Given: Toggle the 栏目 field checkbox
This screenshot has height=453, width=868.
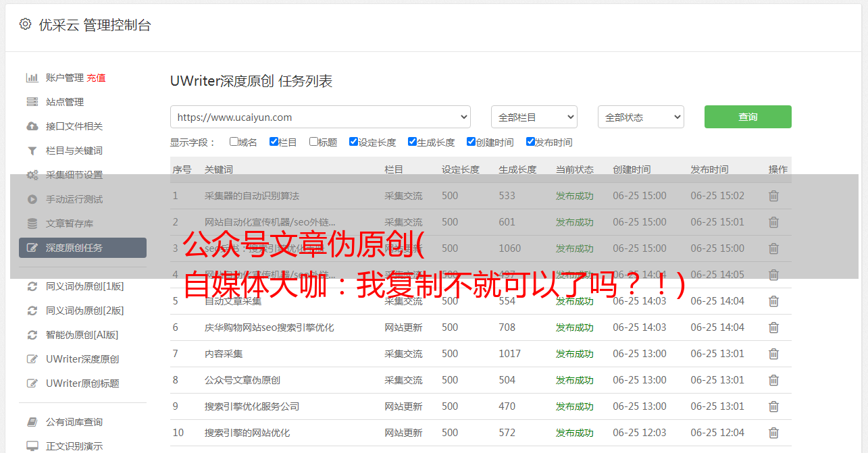Looking at the screenshot, I should point(274,142).
